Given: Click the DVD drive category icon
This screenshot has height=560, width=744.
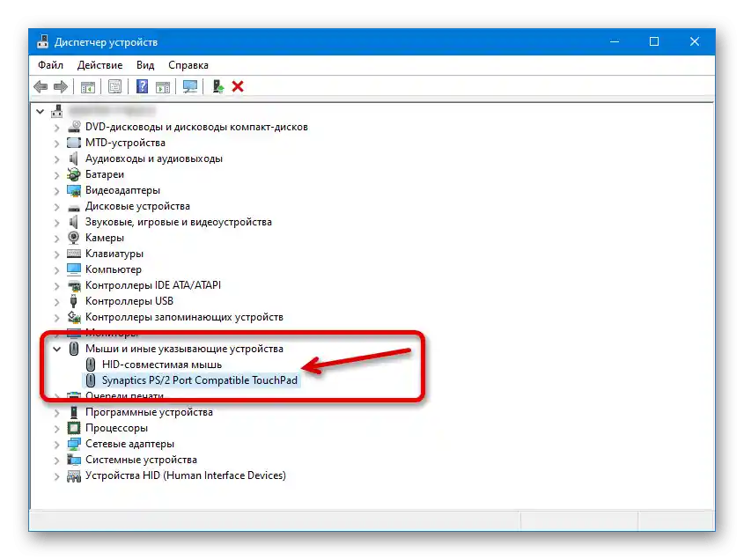Looking at the screenshot, I should 74,127.
